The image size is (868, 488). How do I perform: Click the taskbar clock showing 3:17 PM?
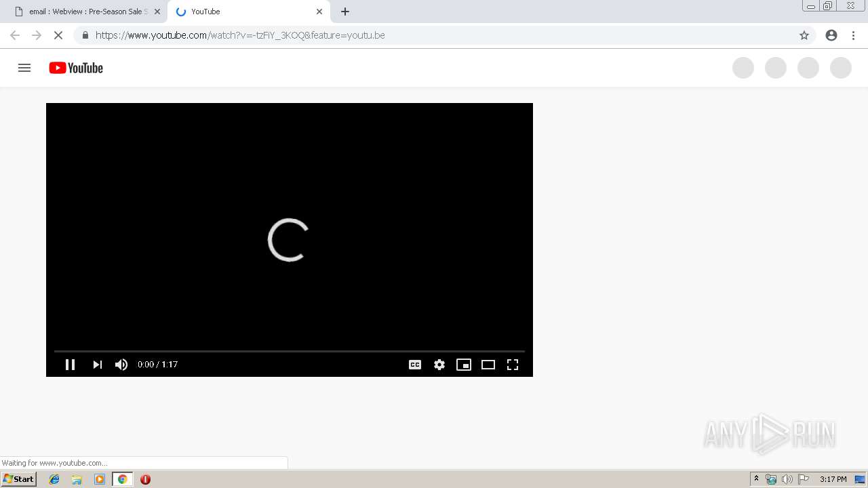833,479
